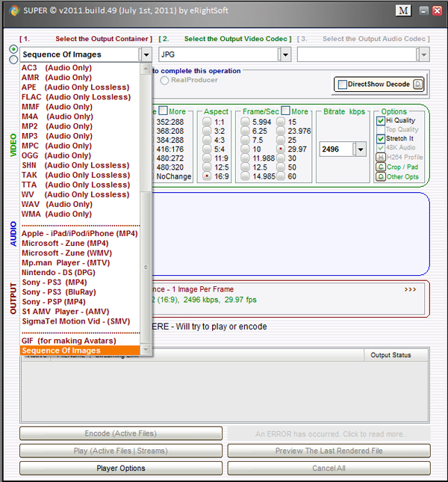Click dropdown list scrollbar down arrow
Viewport: 448px width, 482px height.
point(146,350)
